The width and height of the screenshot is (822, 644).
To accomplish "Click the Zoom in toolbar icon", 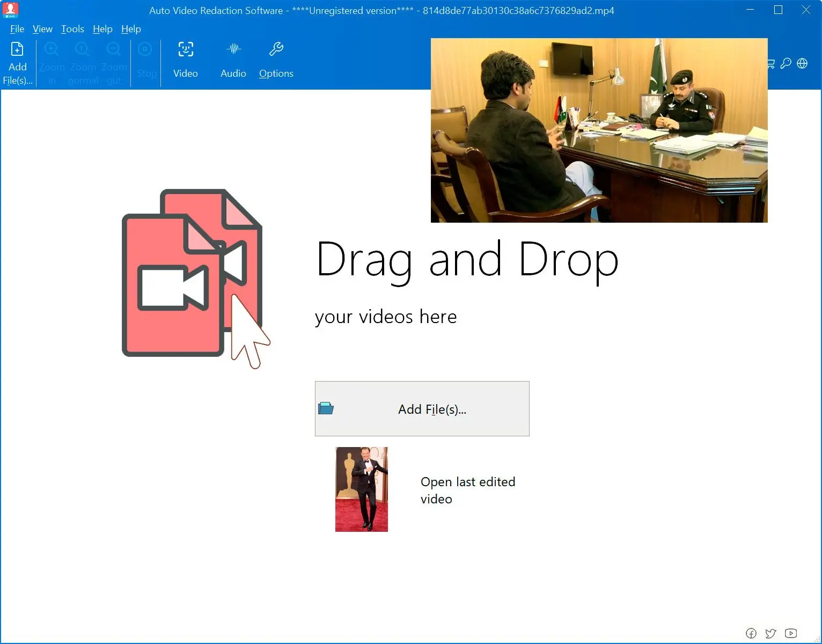I will pyautogui.click(x=52, y=50).
